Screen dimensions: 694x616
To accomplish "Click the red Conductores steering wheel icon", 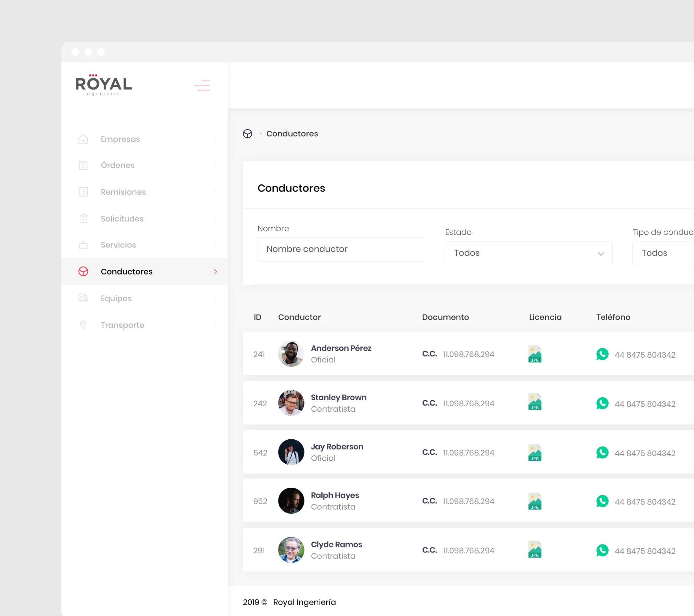I will pos(83,272).
